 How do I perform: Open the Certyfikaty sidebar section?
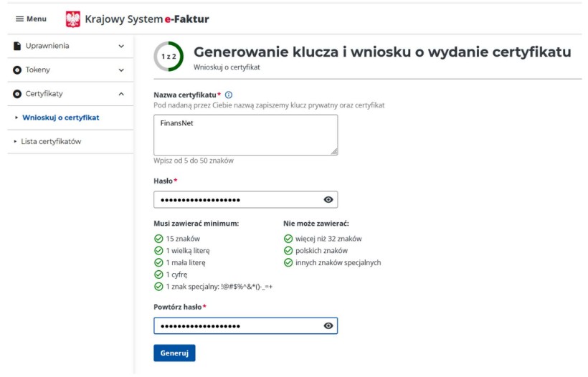coord(70,94)
